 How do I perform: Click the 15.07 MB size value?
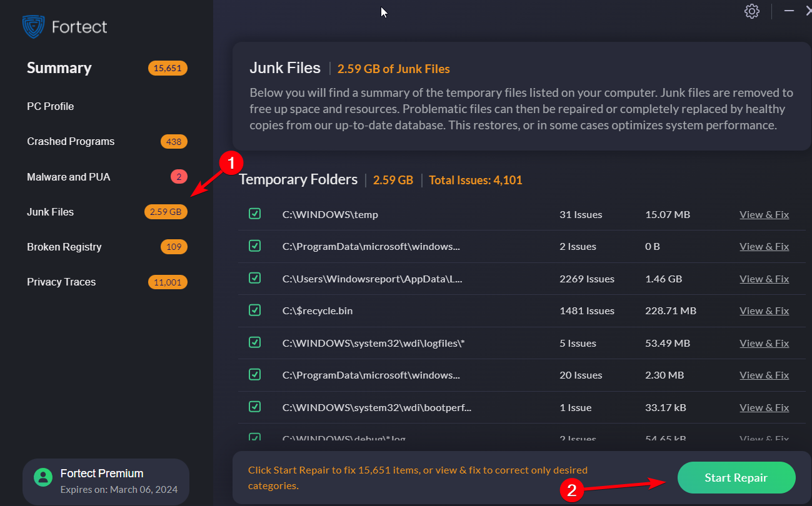pyautogui.click(x=668, y=214)
